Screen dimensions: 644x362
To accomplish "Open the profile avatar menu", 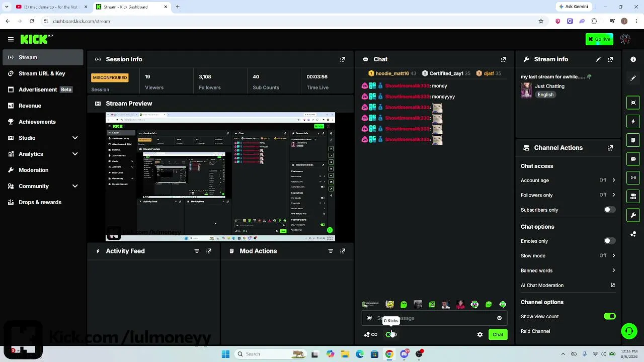I will pyautogui.click(x=625, y=39).
